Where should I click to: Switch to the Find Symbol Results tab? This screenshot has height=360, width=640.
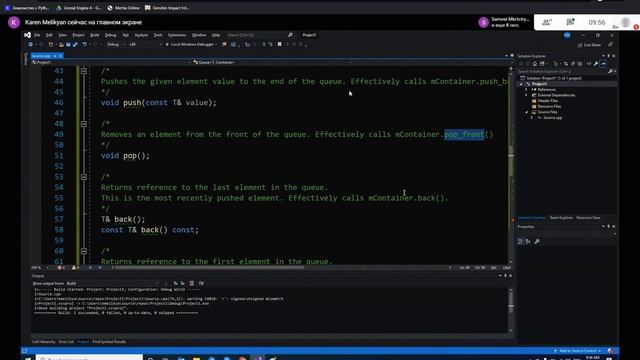(x=109, y=342)
